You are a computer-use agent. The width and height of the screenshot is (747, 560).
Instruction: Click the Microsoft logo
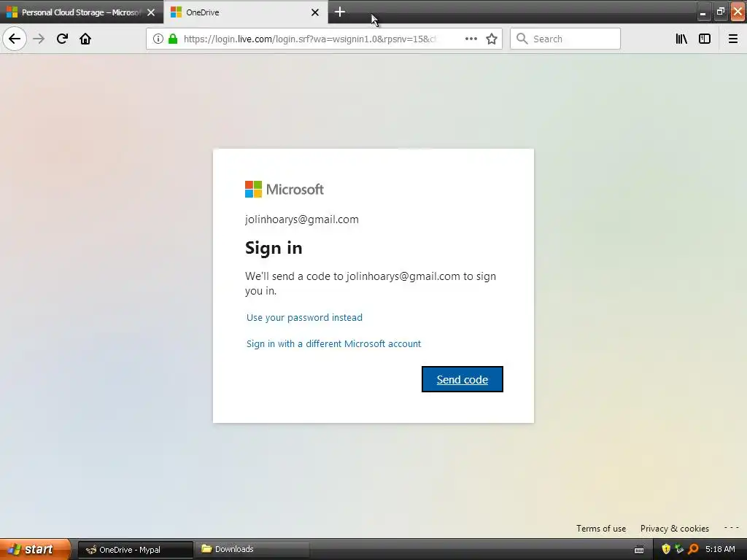[x=285, y=189]
